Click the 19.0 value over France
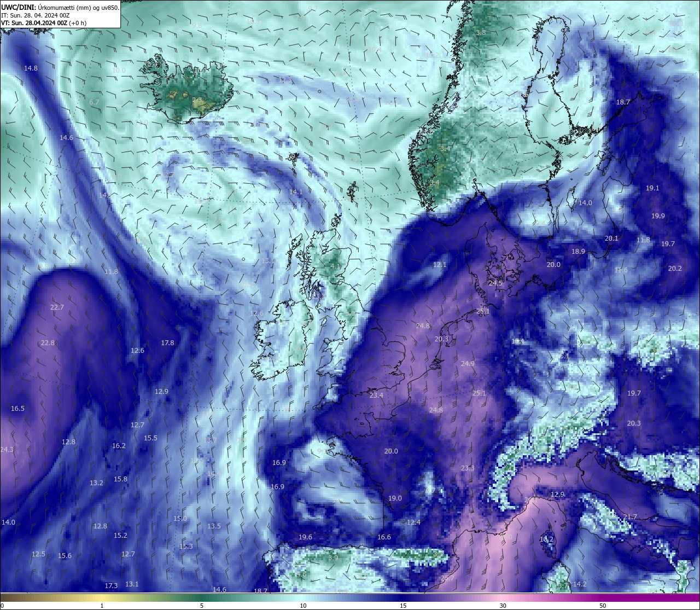Viewport: 700px width, 610px height. point(395,498)
